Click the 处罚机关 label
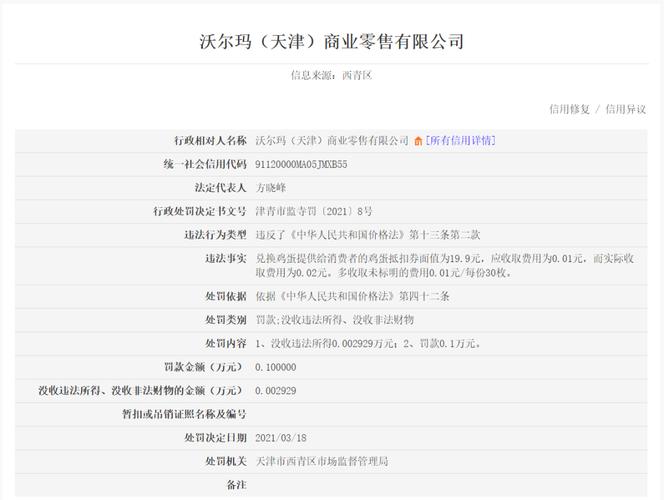 click(x=226, y=461)
